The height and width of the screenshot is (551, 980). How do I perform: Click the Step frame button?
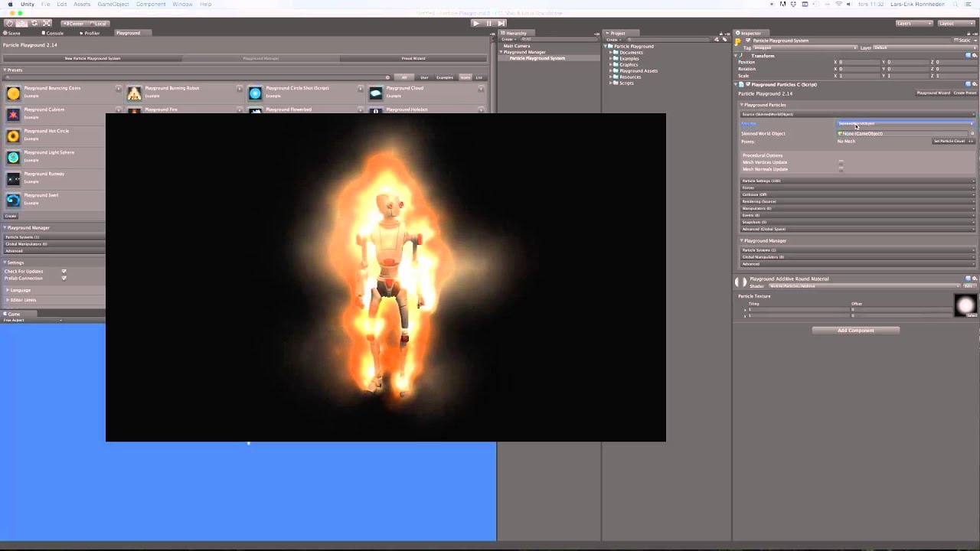click(501, 23)
